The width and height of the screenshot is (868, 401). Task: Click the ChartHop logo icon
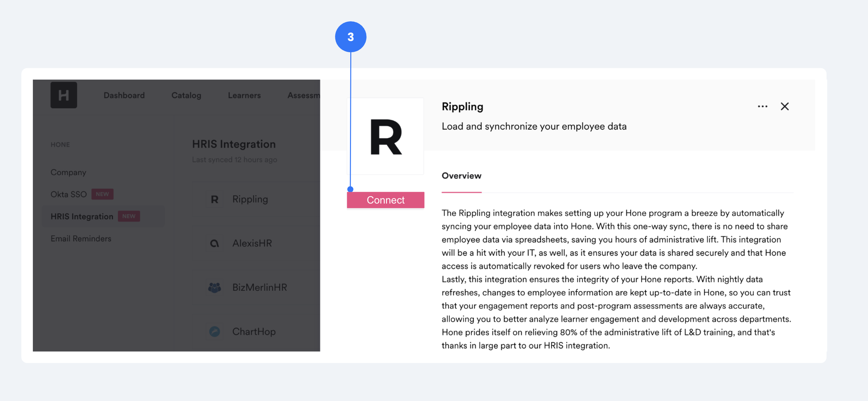[215, 331]
